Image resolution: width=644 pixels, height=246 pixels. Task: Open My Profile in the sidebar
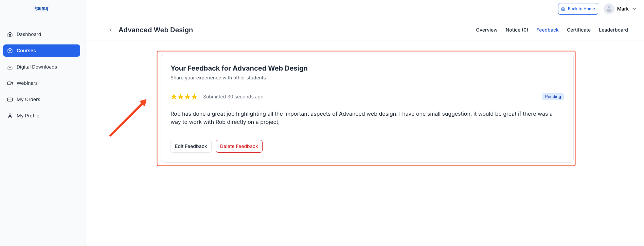(41, 116)
